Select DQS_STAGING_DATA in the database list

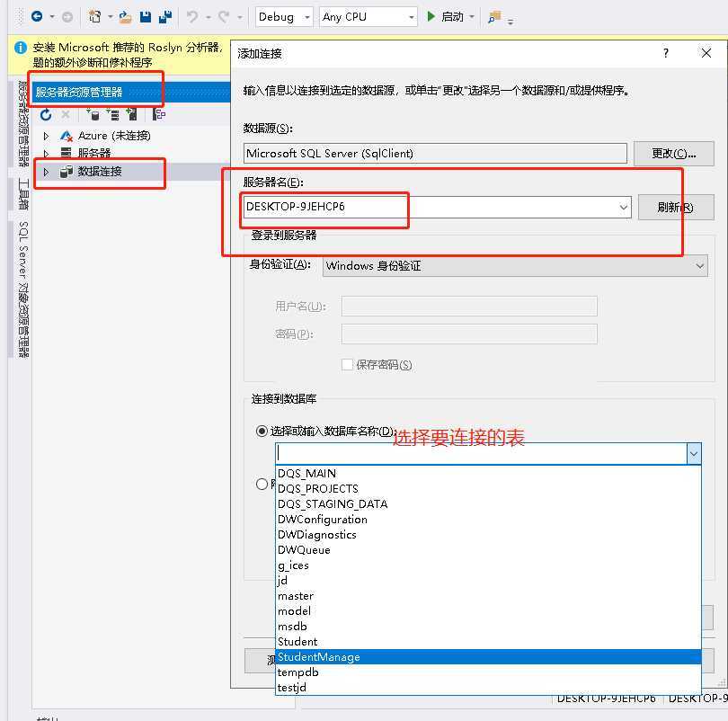488,504
